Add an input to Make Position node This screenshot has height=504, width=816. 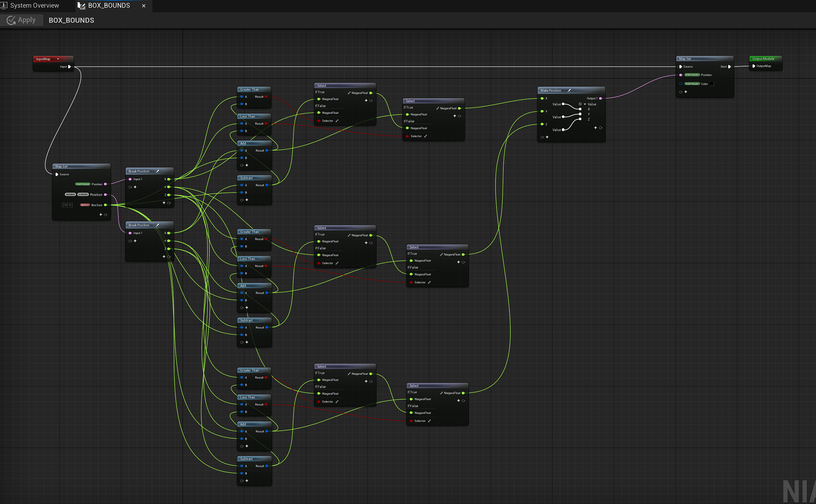547,137
